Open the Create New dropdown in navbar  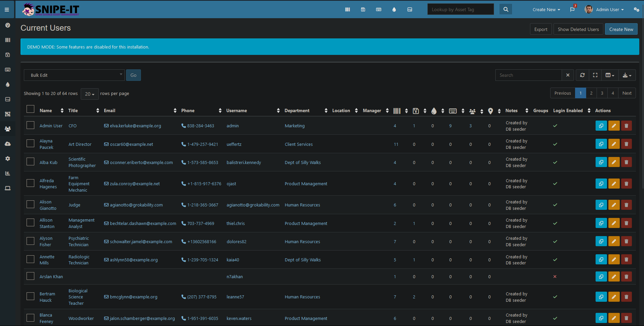tap(546, 9)
